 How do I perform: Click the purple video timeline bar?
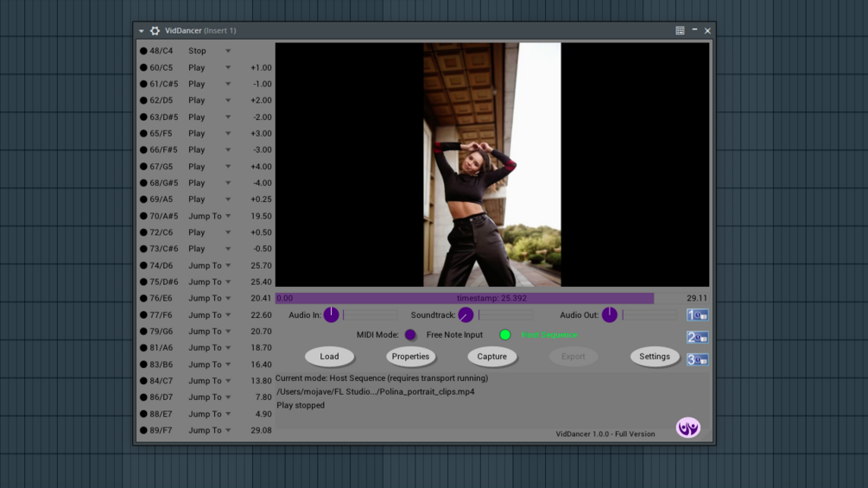(465, 298)
